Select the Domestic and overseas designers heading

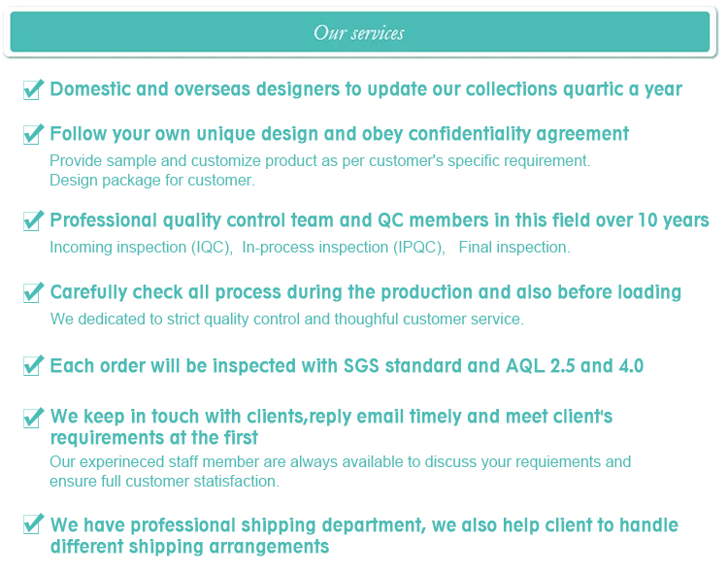pyautogui.click(x=366, y=89)
